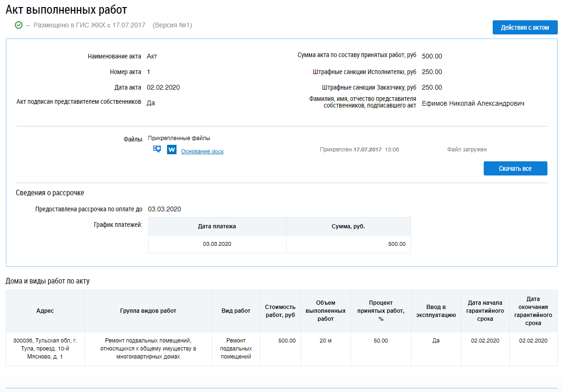
Task: Click the Прикреплен 17.07.2017 13:06 timestamp
Action: click(360, 150)
